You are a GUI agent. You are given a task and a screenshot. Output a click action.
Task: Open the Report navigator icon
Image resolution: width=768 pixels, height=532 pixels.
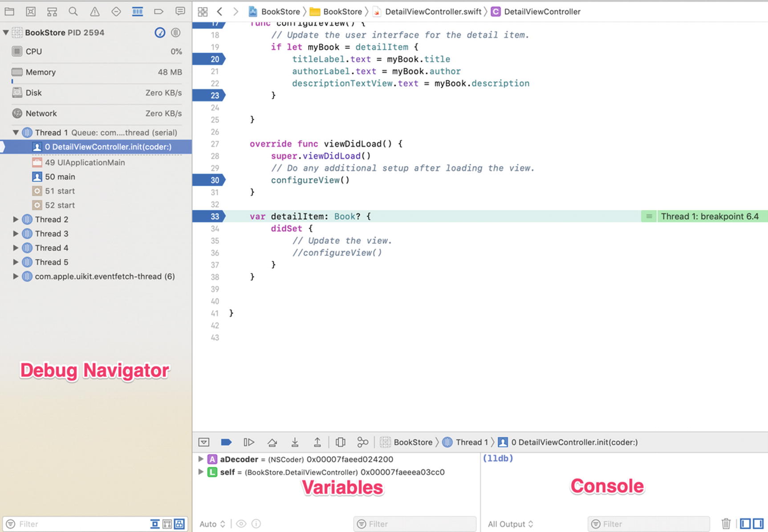coord(180,12)
